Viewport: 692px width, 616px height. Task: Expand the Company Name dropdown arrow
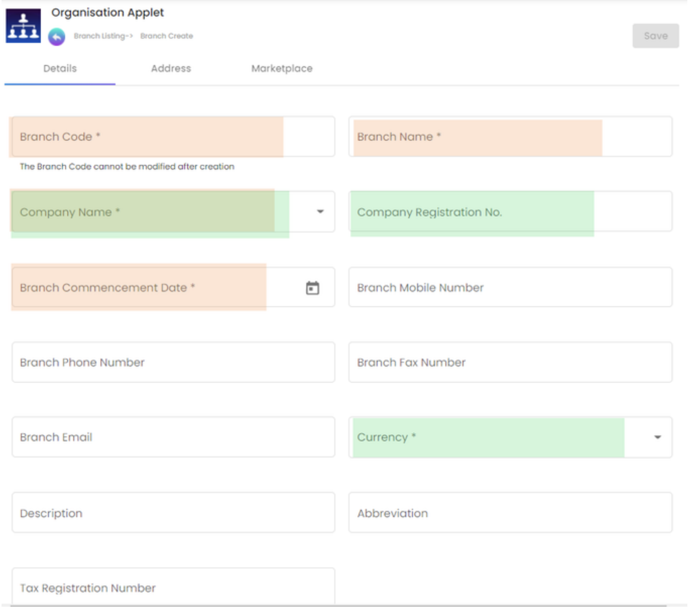tap(320, 211)
